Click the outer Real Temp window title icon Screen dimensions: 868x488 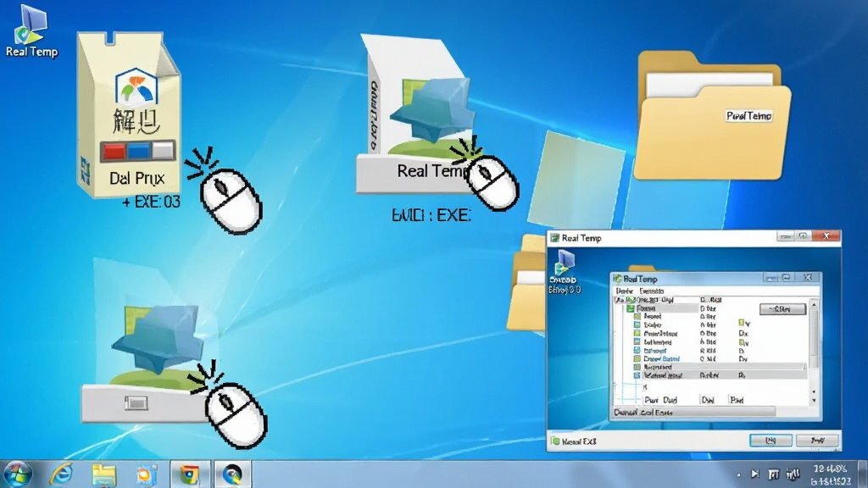click(554, 238)
